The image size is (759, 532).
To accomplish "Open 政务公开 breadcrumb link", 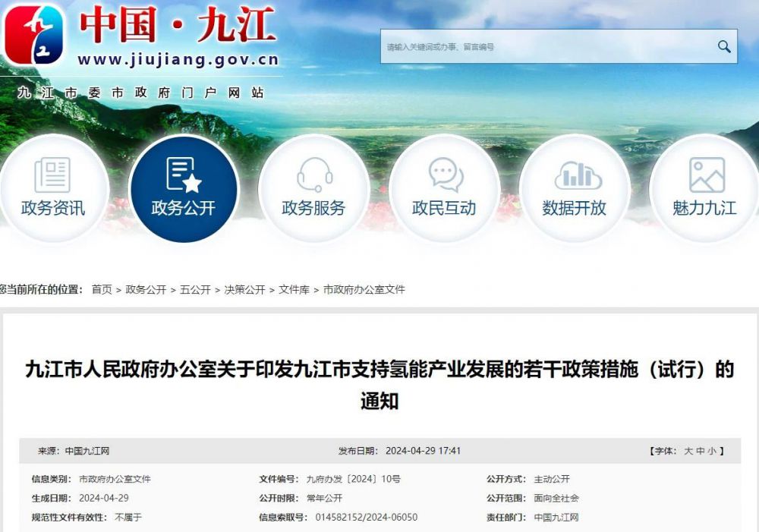I will tap(146, 290).
